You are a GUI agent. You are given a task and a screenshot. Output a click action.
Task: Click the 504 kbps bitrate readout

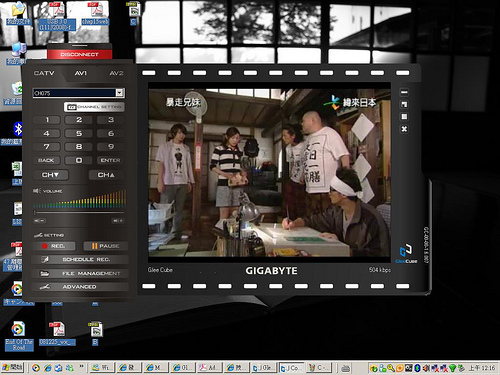coord(380,270)
